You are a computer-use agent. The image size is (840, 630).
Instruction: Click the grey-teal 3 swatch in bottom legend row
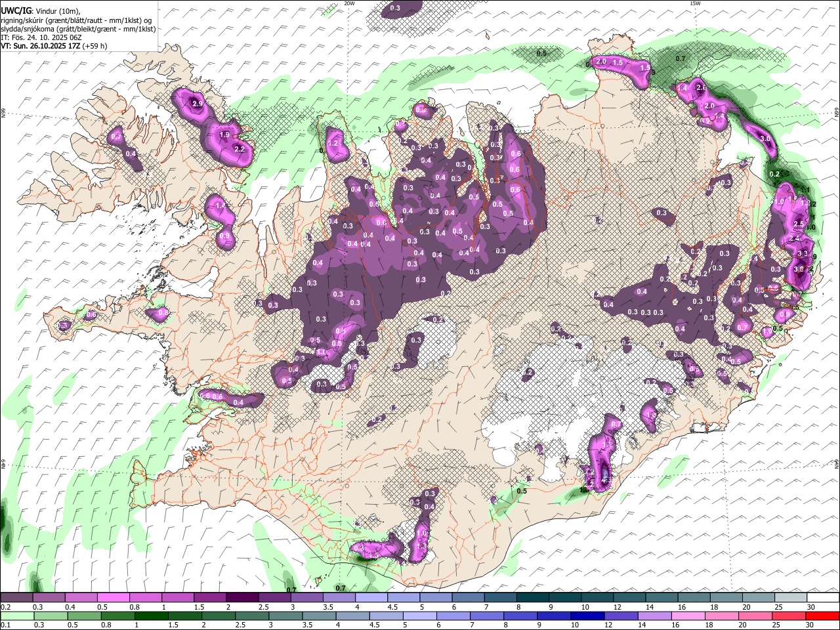coord(285,616)
